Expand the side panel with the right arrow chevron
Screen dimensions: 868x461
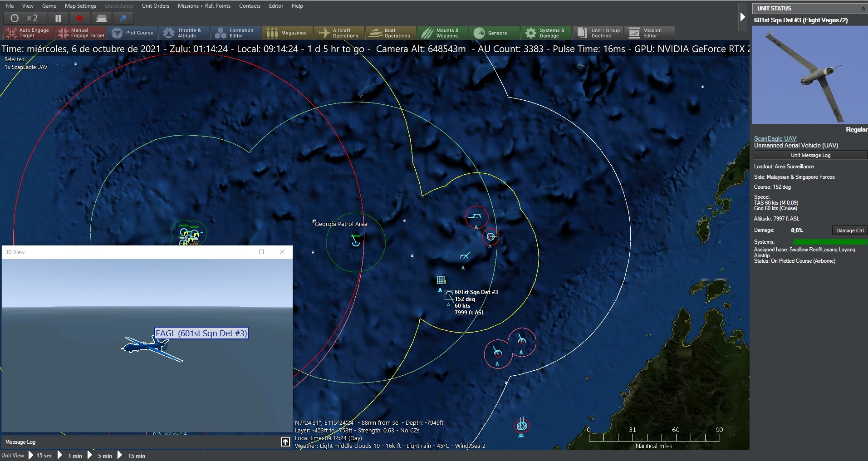pyautogui.click(x=743, y=16)
